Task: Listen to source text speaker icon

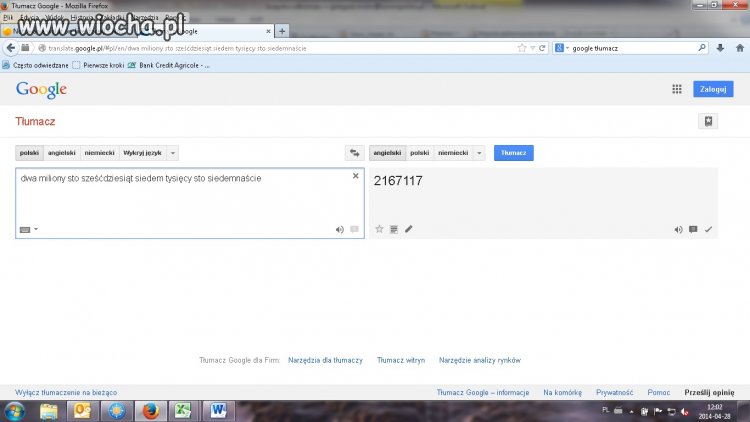Action: click(340, 230)
